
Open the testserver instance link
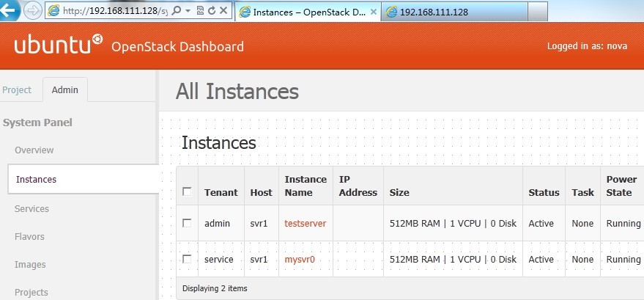pyautogui.click(x=306, y=224)
